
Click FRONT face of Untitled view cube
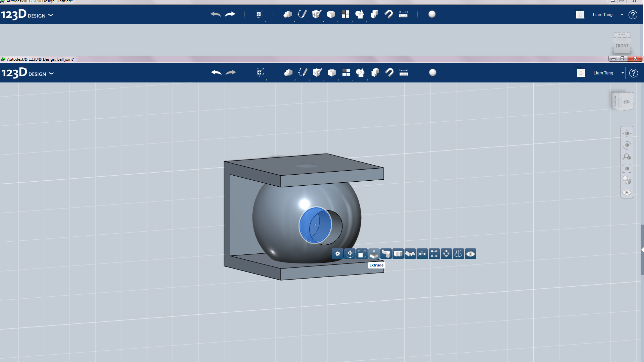point(622,46)
